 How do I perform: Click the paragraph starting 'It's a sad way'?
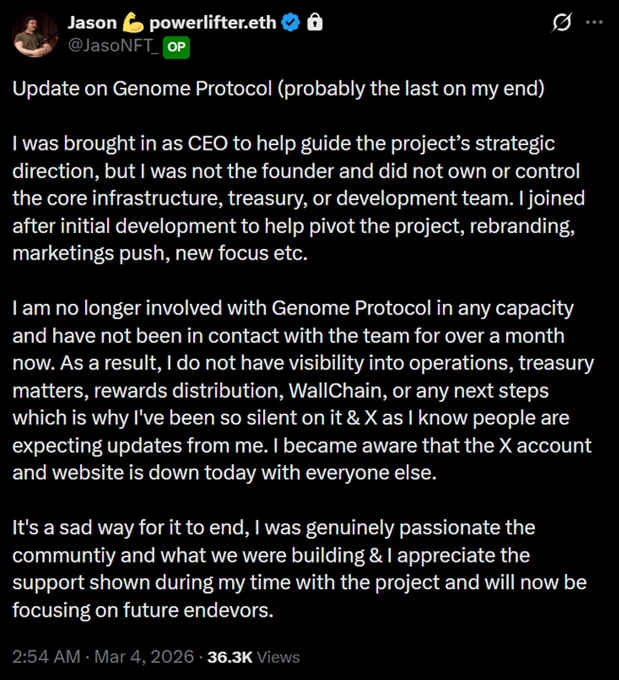299,569
